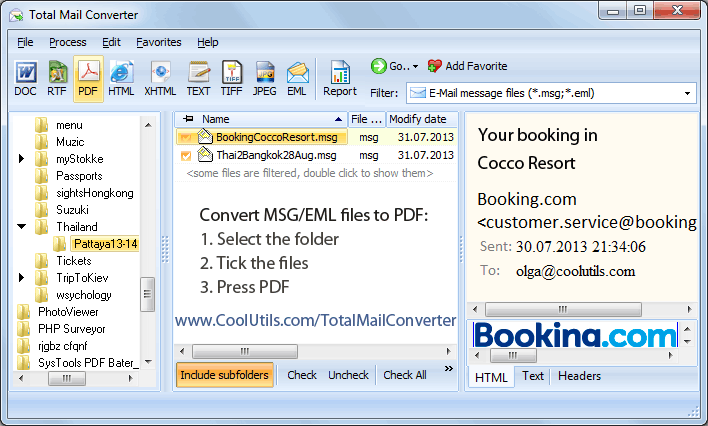The image size is (708, 426).
Task: Click the green Go arrow icon
Action: pos(378,66)
